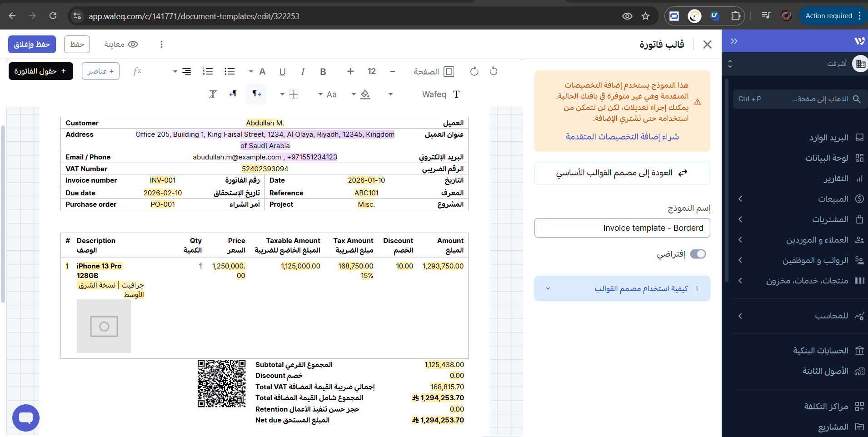Toggle the default (إفتراضي) switch
The height and width of the screenshot is (437, 868).
point(698,254)
